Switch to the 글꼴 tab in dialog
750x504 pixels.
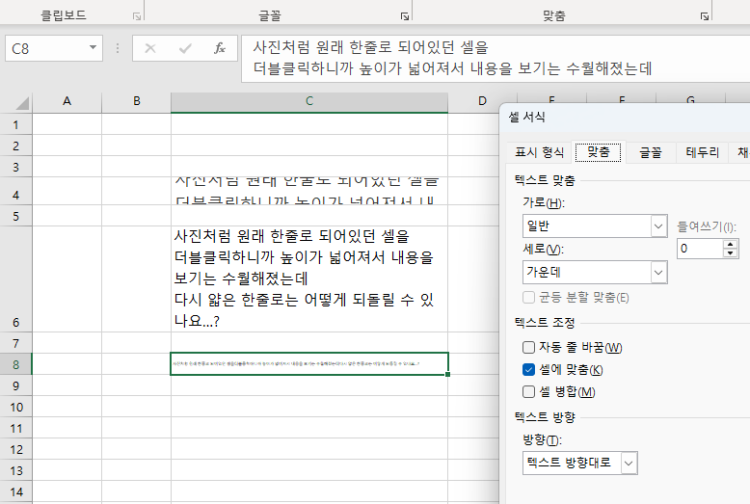[x=651, y=153]
